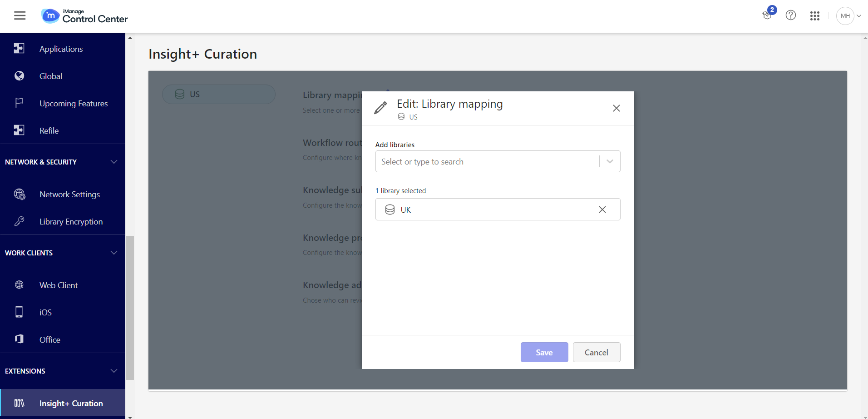This screenshot has height=419, width=868.
Task: Open the Web Client sidebar item
Action: 59,285
